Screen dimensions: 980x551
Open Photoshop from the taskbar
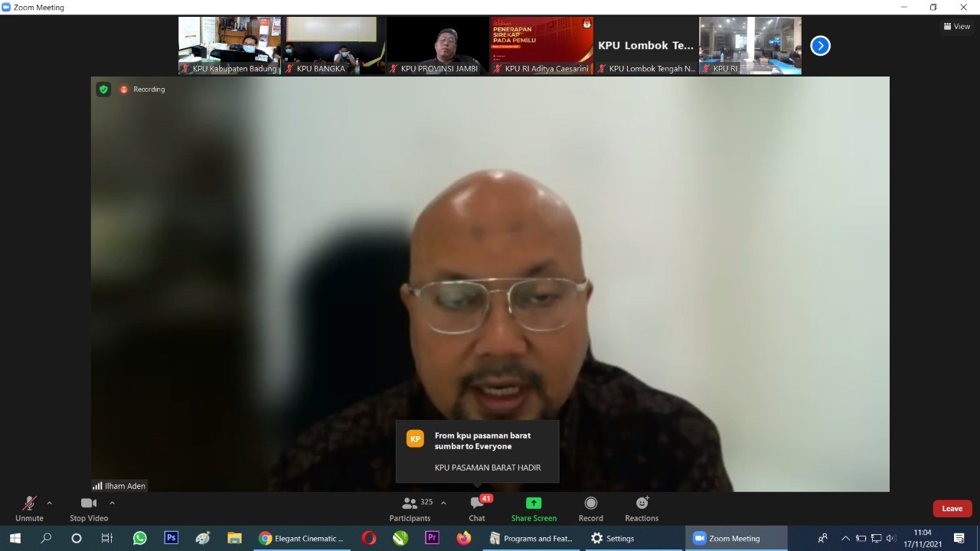(x=171, y=538)
